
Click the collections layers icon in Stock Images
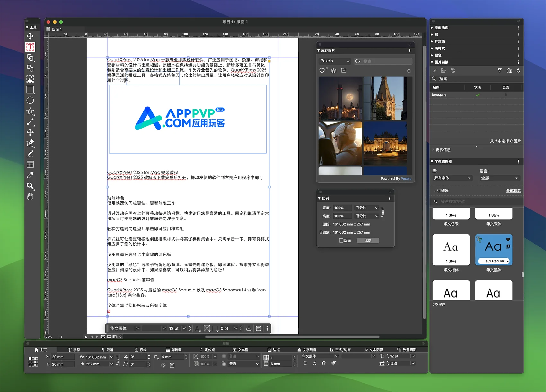[334, 71]
